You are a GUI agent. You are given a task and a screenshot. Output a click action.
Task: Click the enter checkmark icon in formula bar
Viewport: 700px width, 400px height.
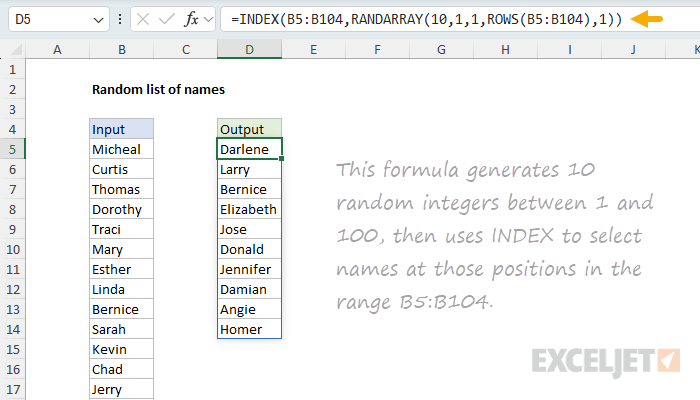(x=167, y=19)
